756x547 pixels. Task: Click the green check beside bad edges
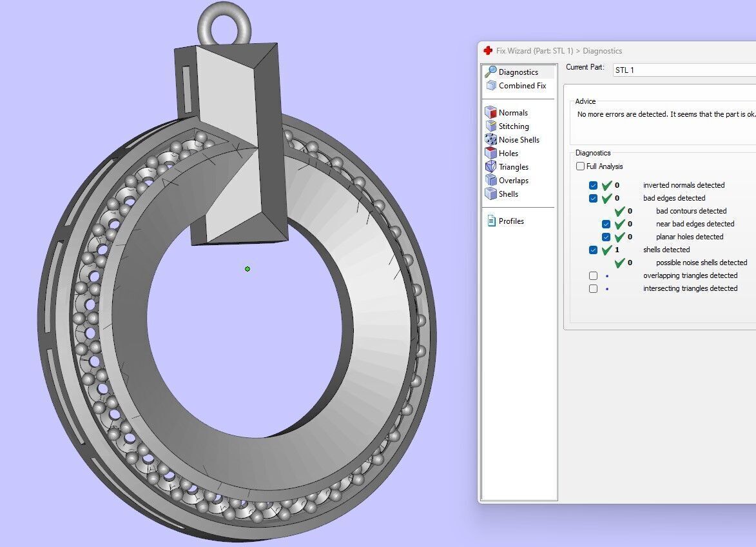(607, 198)
